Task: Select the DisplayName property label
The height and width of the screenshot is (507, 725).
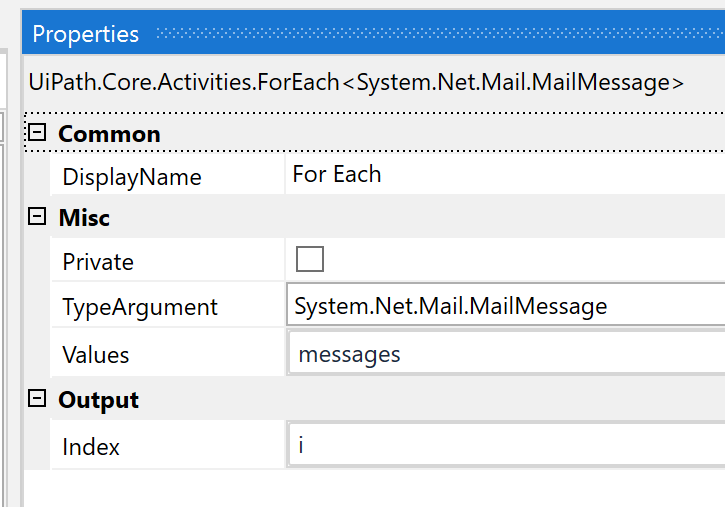Action: (132, 178)
